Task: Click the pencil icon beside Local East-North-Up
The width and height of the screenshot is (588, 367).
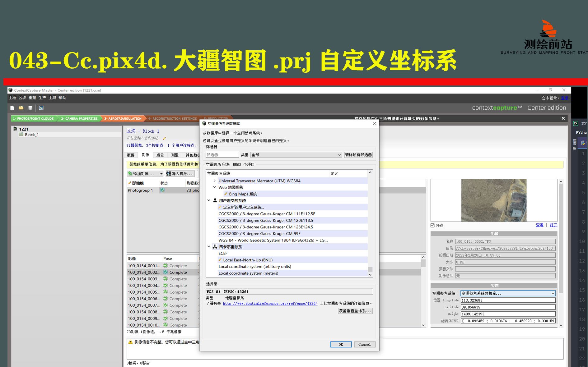Action: 220,260
